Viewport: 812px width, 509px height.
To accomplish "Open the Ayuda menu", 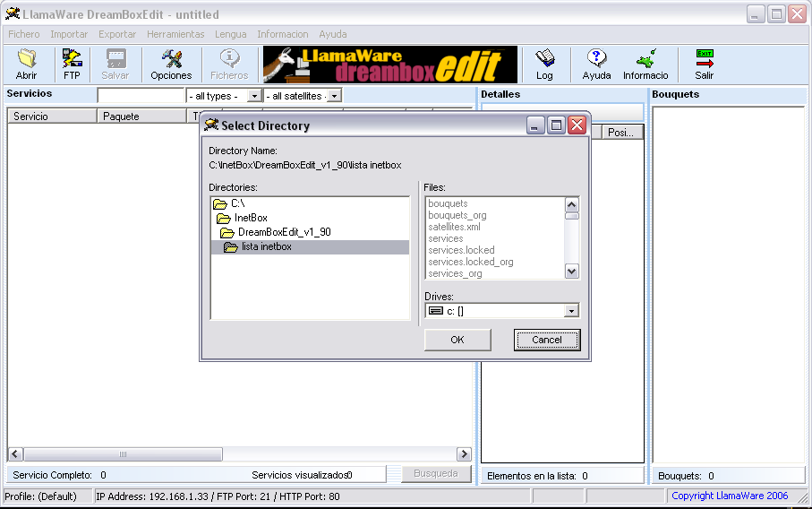I will [333, 34].
